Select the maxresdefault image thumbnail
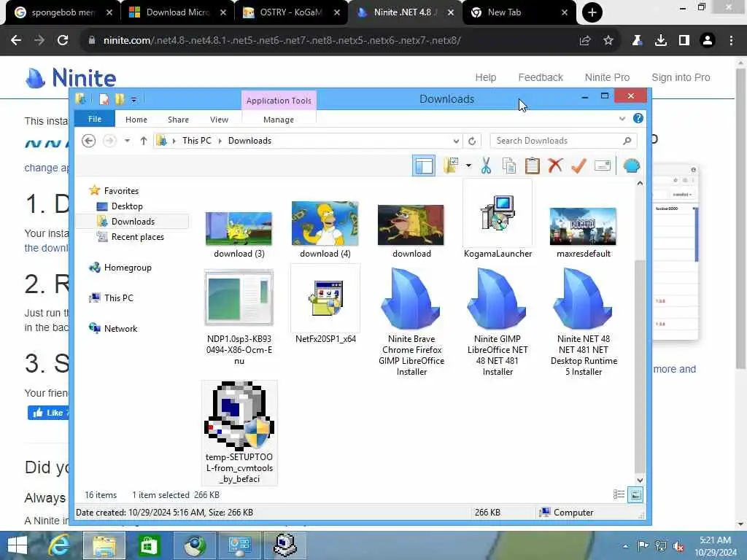The height and width of the screenshot is (560, 747). click(x=583, y=226)
